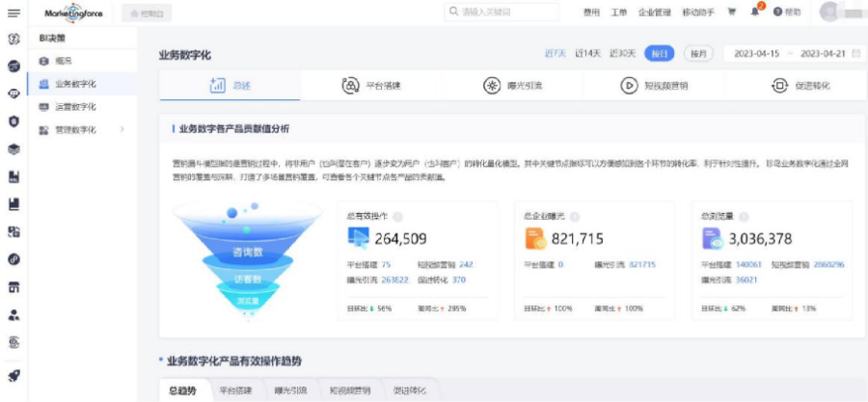Screen dimensions: 868x402
Task: Click the 访客数 funnel segment
Action: click(249, 280)
